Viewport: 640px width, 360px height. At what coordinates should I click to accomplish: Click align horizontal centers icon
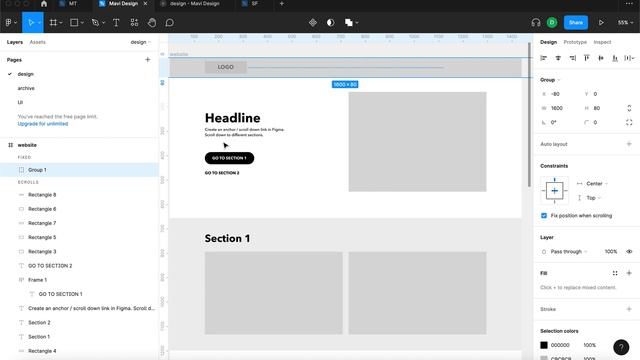pos(558,58)
